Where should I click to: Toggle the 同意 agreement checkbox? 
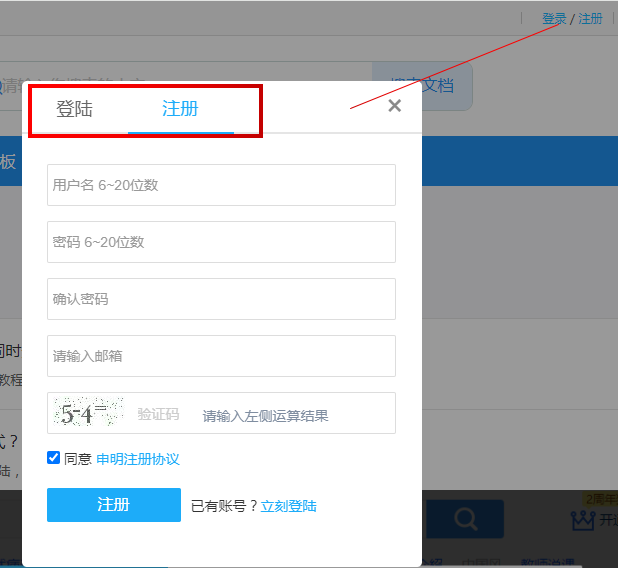[x=54, y=458]
